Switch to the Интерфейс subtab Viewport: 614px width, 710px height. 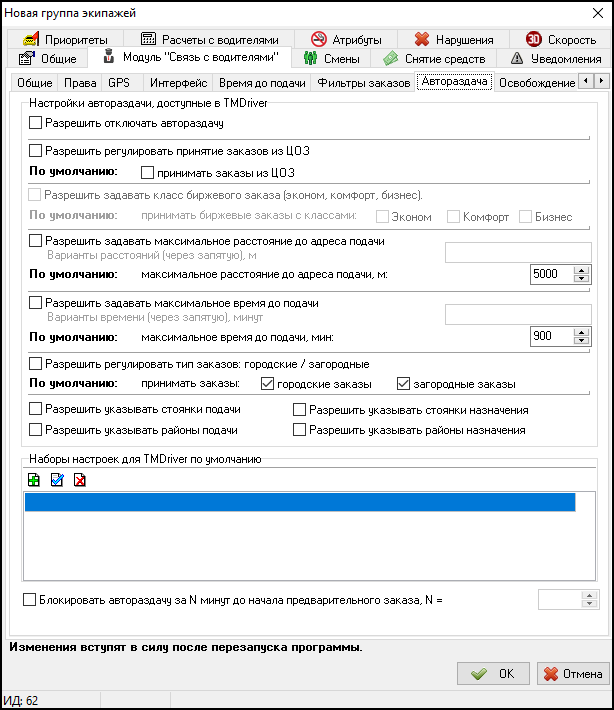click(x=178, y=83)
